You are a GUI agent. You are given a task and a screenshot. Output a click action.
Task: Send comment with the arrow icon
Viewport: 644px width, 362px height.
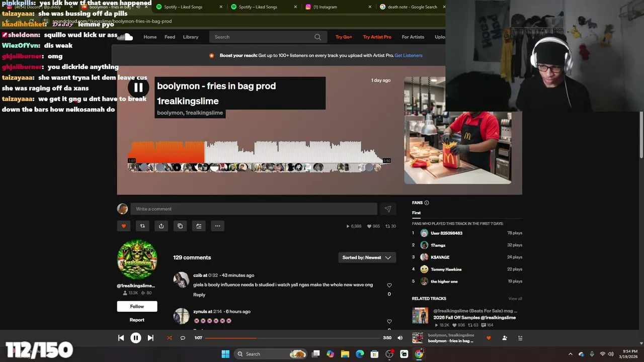pos(388,209)
